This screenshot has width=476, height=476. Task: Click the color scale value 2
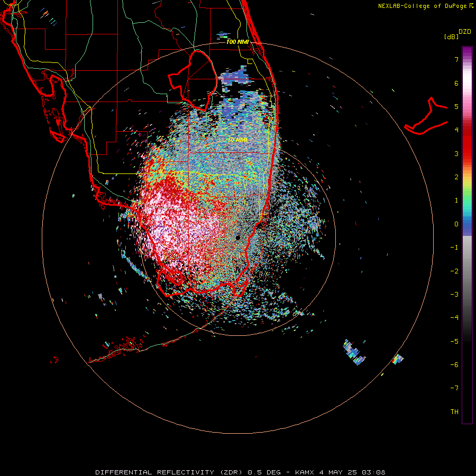click(x=456, y=177)
